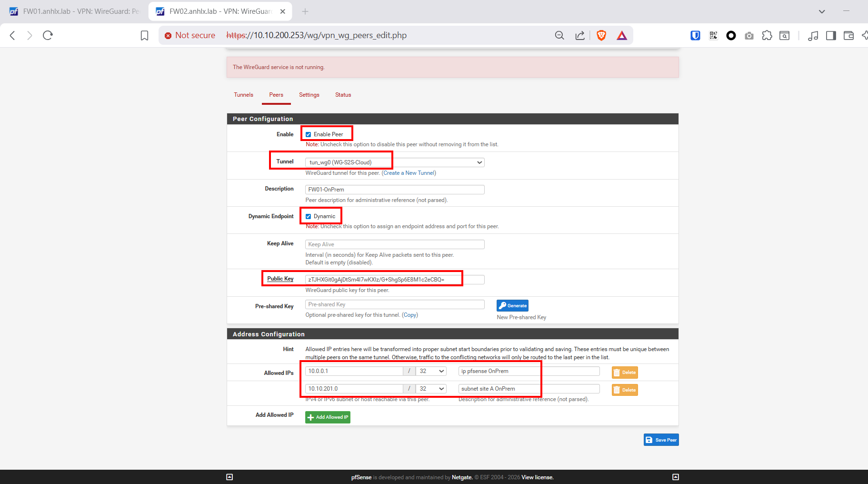
Task: Open the browser extensions puzzle icon
Action: click(x=767, y=35)
